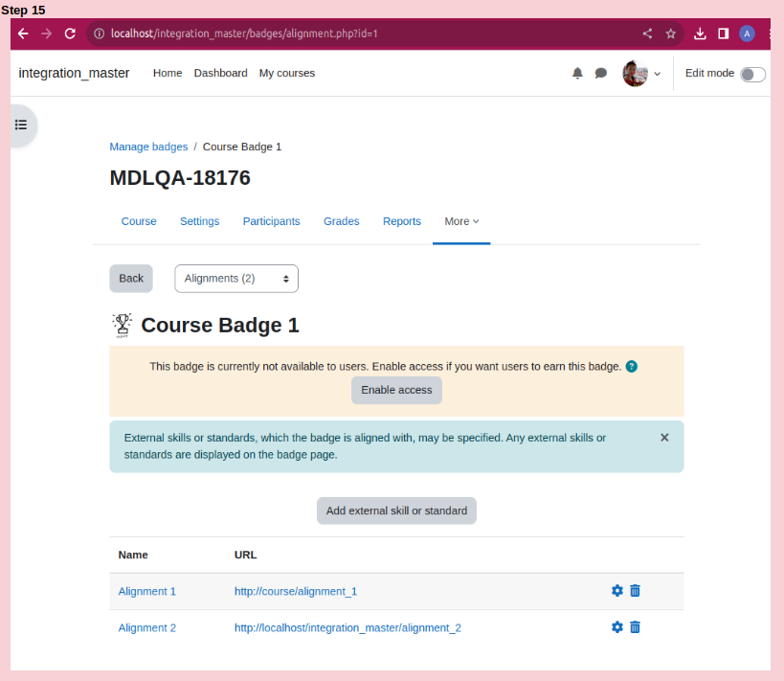
Task: Open browser profile avatar
Action: 747,34
